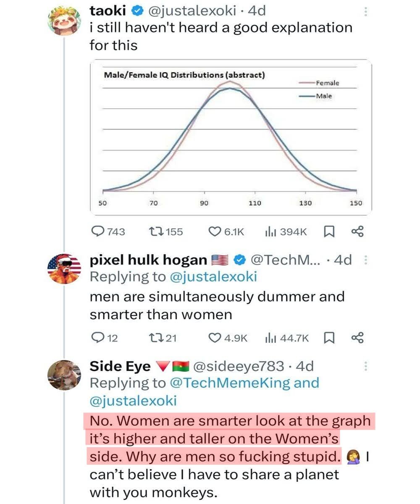Viewport: 420px width, 504px height.
Task: Share pixel hulk hogan's reply
Action: [357, 338]
